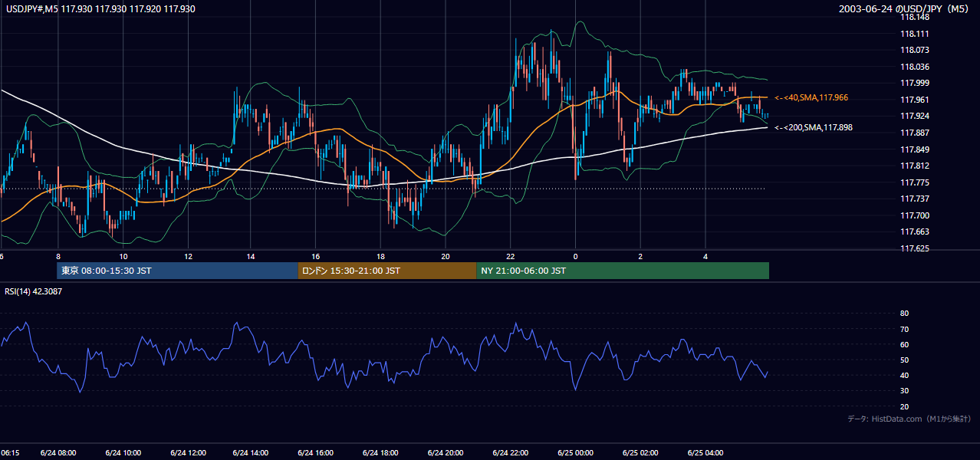
Task: Click the 118.036 price axis label
Action: 915,67
